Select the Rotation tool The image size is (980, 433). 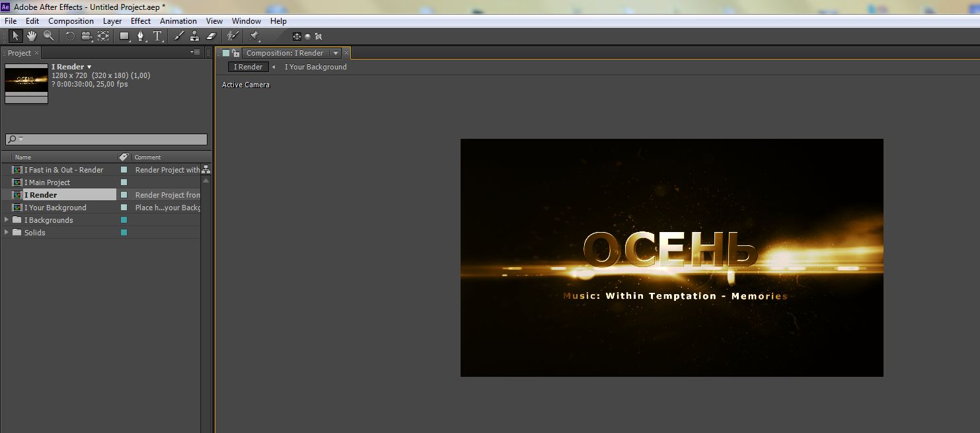[x=70, y=36]
